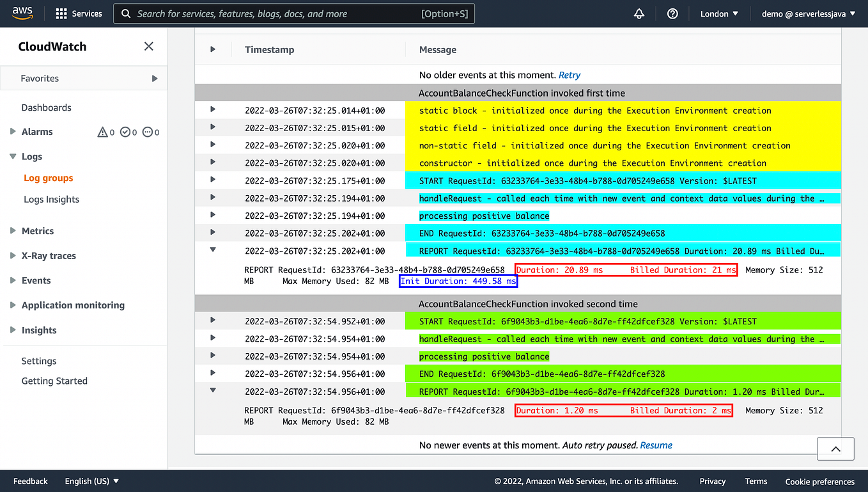Open the Services grid icon
Viewport: 868px width, 492px height.
pos(61,13)
